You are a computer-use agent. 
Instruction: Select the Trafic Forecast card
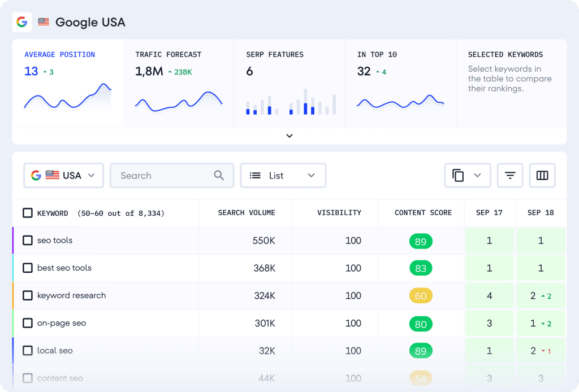[x=179, y=84]
